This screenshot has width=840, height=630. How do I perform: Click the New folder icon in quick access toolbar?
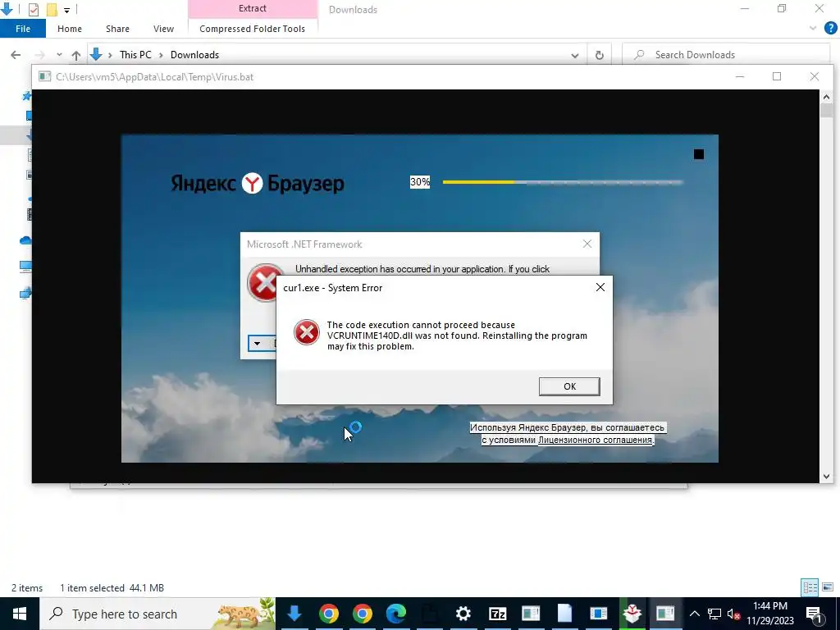tap(52, 9)
